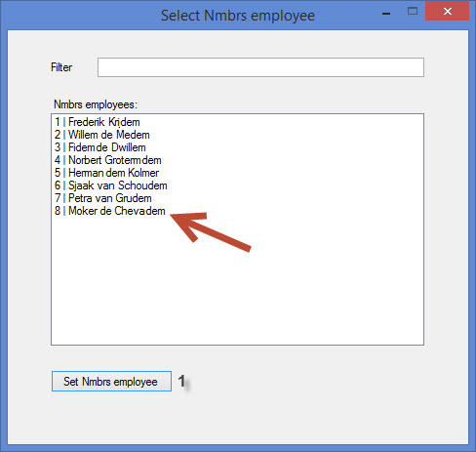Click the Select Nmbrs employee title bar
Screen dimensions: 476x452
click(238, 16)
